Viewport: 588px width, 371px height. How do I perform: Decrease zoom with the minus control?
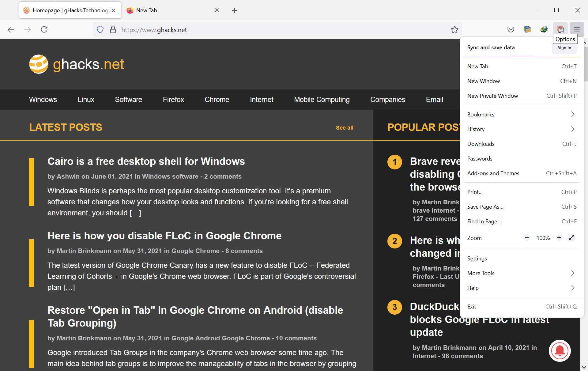pos(527,237)
